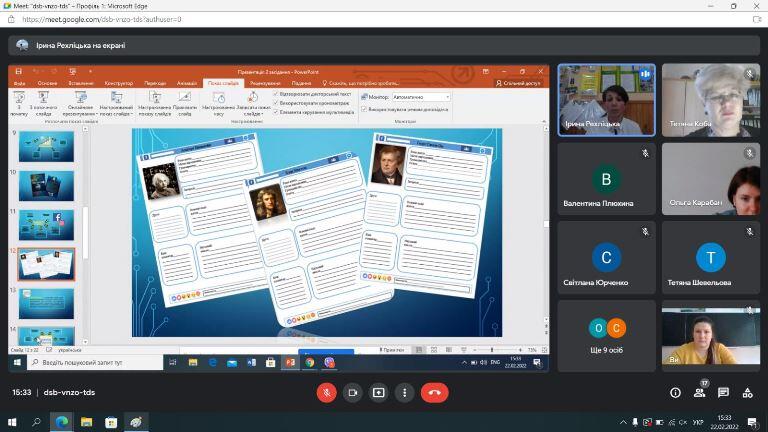The height and width of the screenshot is (432, 768).
Task: Switch to Slide Sorter view in status bar
Action: coord(434,350)
